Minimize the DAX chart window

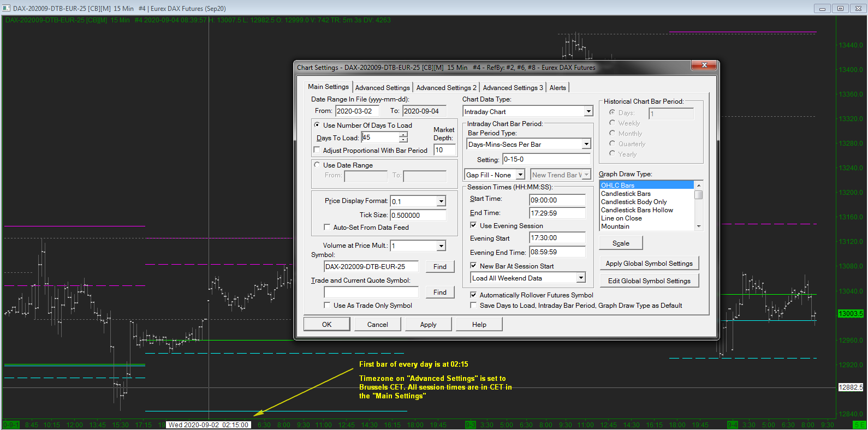point(822,8)
